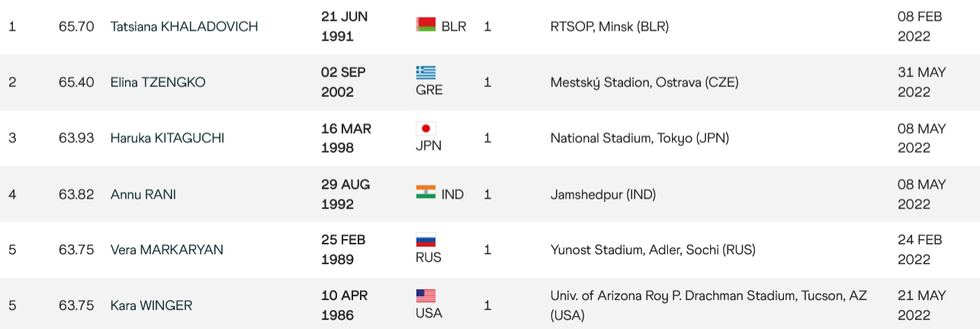Open Haruka KITAGUCHI athlete profile
This screenshot has height=329, width=980.
[167, 138]
